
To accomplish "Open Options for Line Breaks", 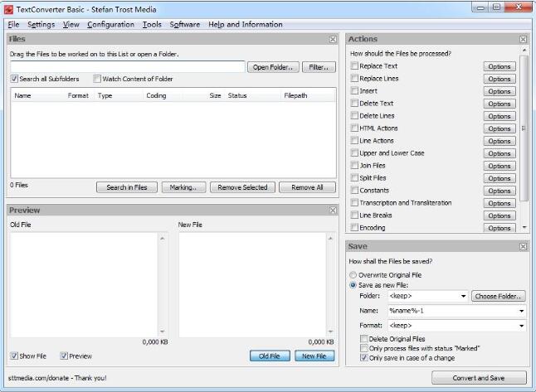I will pos(499,215).
